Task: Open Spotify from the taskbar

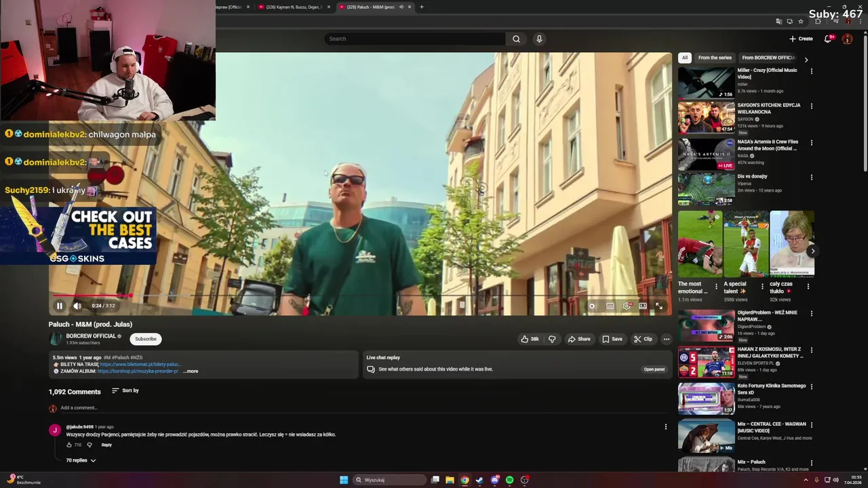Action: point(509,480)
